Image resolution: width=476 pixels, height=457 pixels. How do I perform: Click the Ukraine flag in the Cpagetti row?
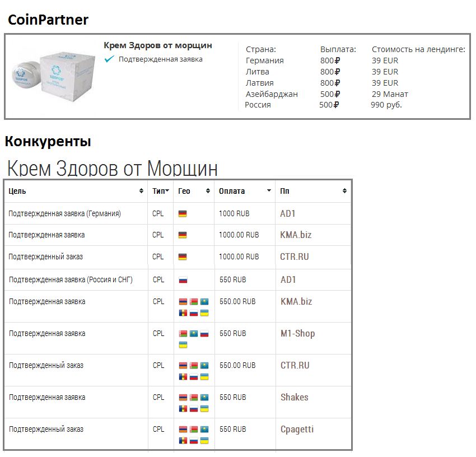click(204, 440)
